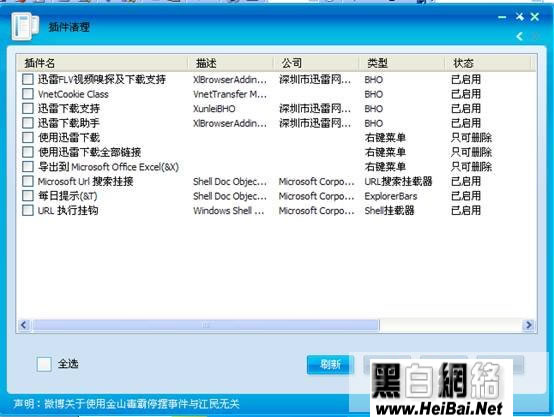This screenshot has width=554, height=417.
Task: Click 已启用 status in VnetCookie Class row
Action: (x=466, y=94)
